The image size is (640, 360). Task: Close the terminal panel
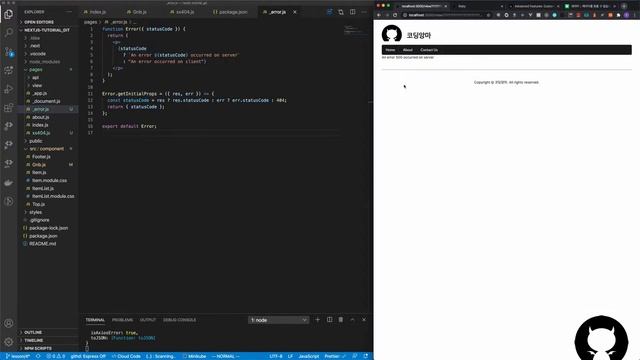tap(364, 320)
